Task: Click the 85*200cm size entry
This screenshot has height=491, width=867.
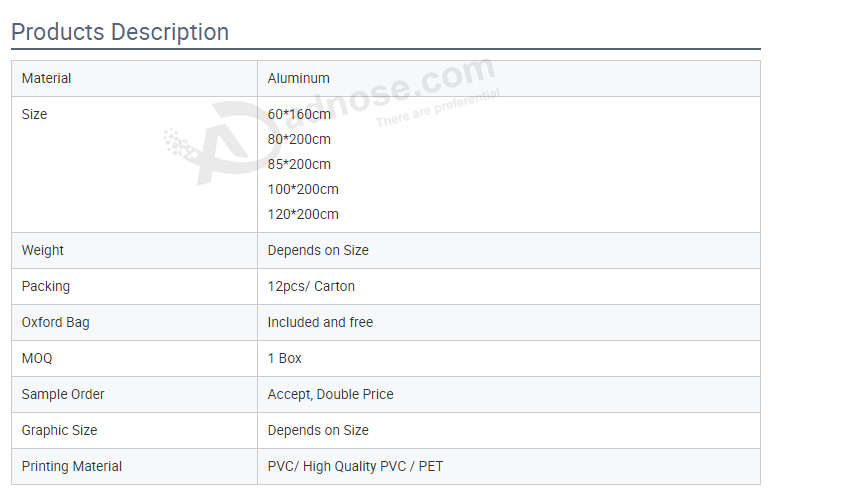Action: click(x=299, y=164)
